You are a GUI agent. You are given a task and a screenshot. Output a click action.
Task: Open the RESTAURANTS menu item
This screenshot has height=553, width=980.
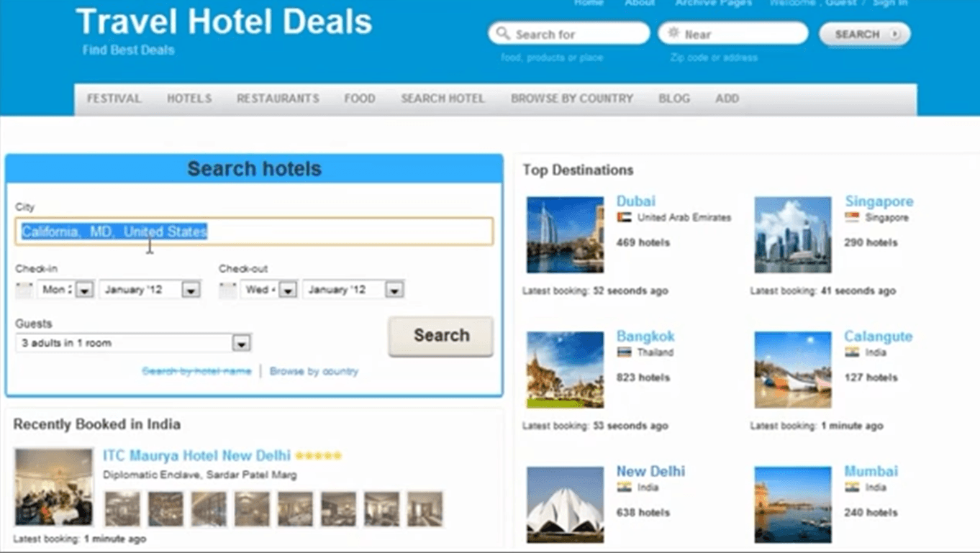click(278, 99)
